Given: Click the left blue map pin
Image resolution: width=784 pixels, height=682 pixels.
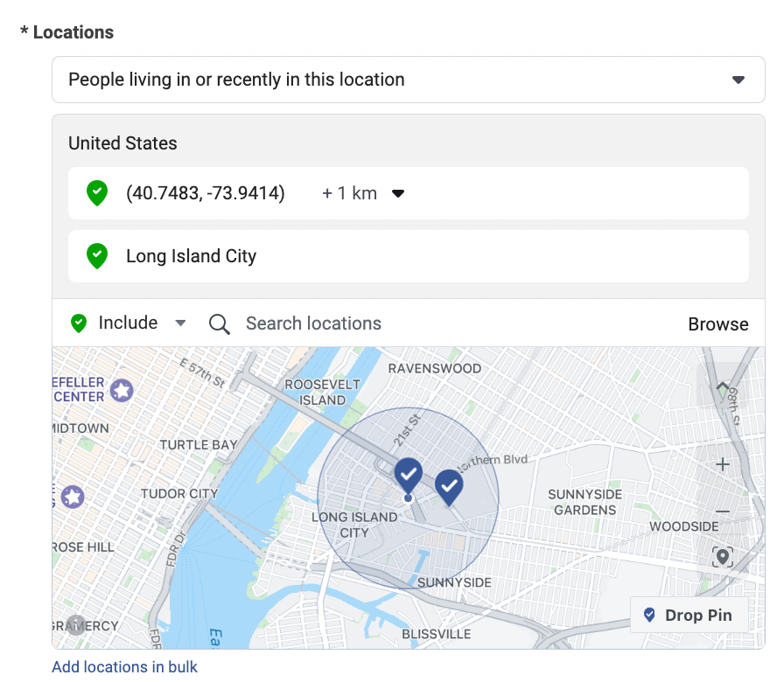Looking at the screenshot, I should click(x=408, y=474).
